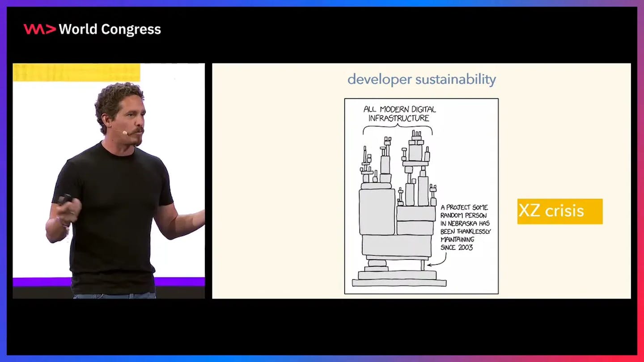Click the bottom base slab of the tower
644x362 pixels.
coord(399,282)
